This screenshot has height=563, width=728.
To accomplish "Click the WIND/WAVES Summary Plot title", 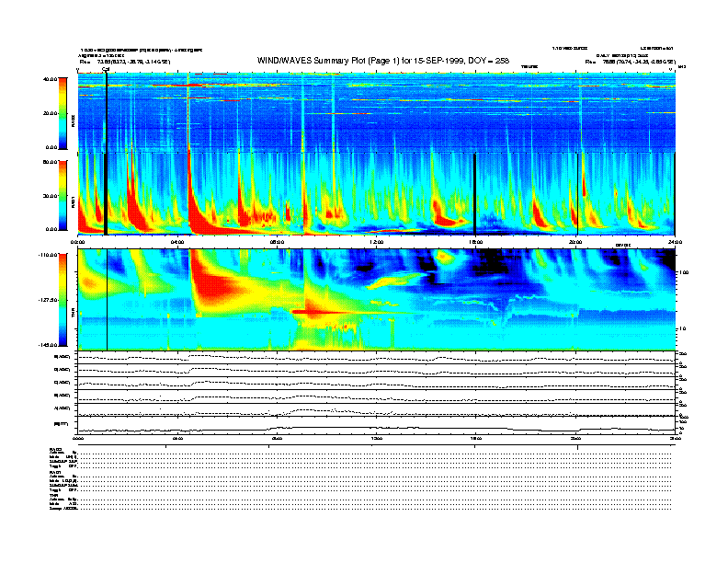I will [383, 61].
